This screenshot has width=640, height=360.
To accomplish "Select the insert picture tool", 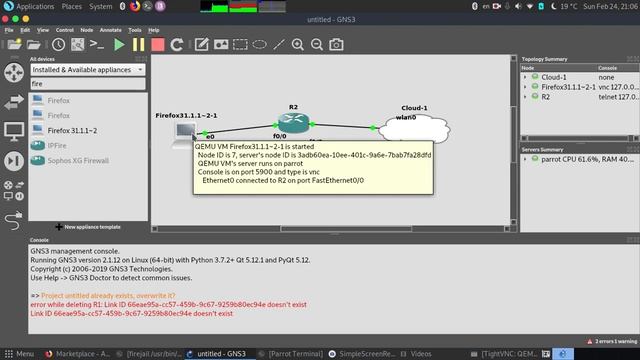I will click(x=221, y=44).
